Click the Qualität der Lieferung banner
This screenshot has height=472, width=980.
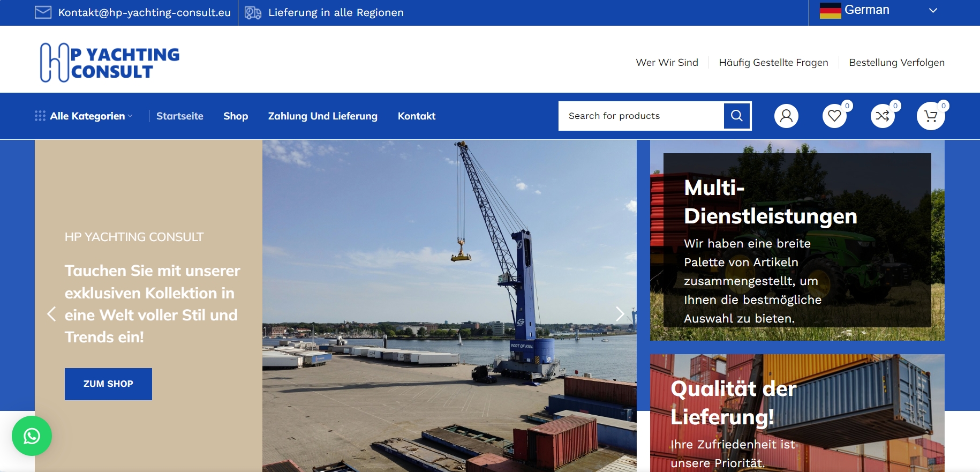pos(797,413)
